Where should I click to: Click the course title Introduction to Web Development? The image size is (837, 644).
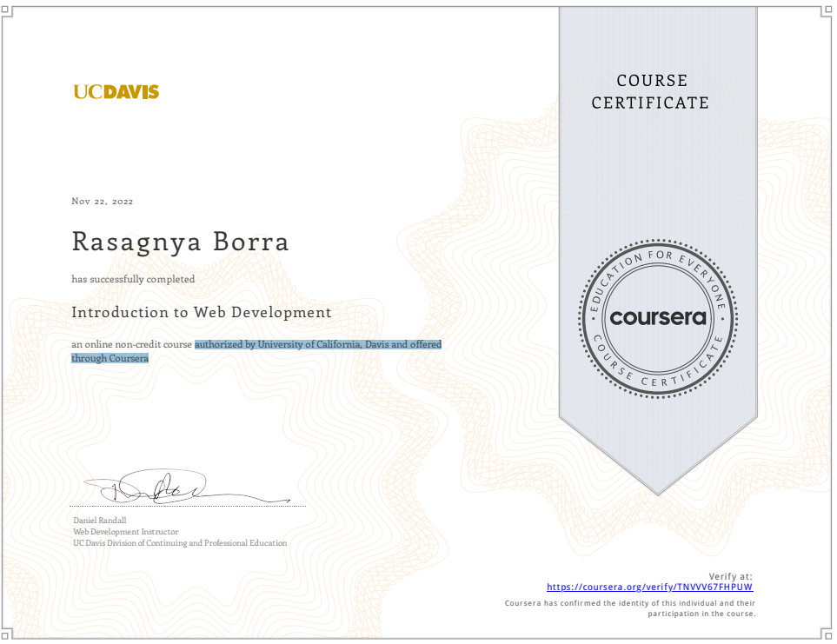202,312
